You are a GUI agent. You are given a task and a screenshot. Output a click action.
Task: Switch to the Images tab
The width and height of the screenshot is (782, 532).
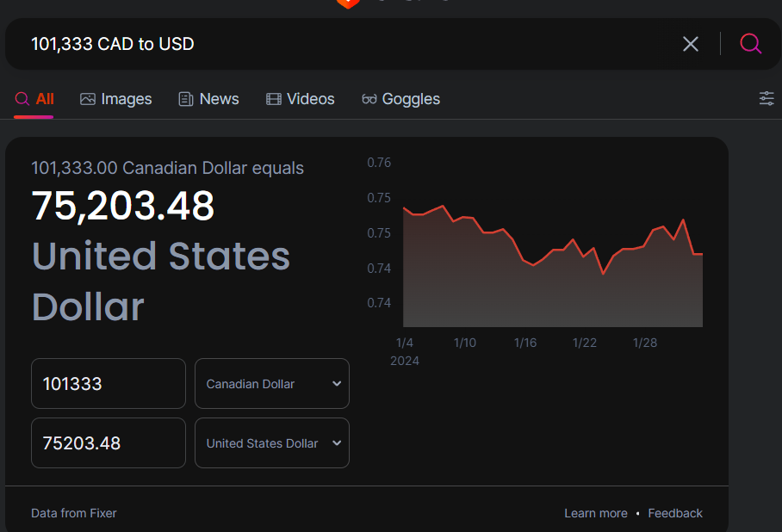click(115, 99)
